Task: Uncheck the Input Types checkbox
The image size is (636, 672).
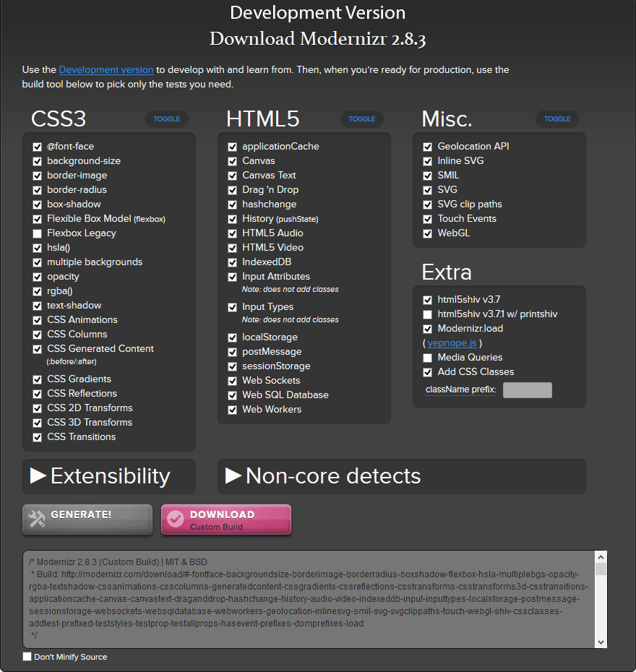Action: (x=232, y=307)
